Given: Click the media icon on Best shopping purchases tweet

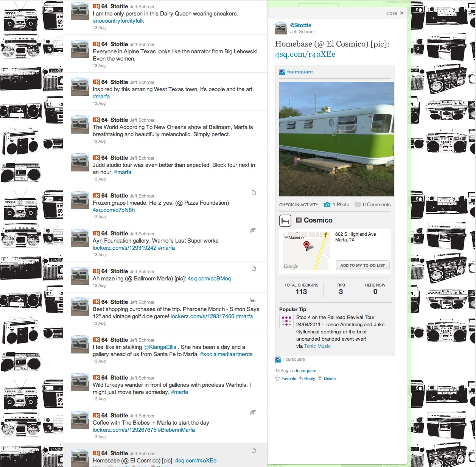Looking at the screenshot, I should point(253,299).
